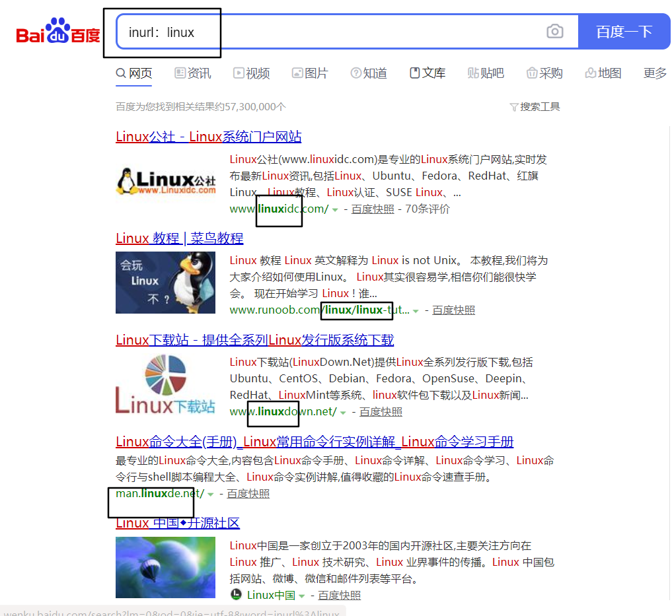Click the Linux 教程 penguin thumbnail
The height and width of the screenshot is (616, 672).
[165, 283]
